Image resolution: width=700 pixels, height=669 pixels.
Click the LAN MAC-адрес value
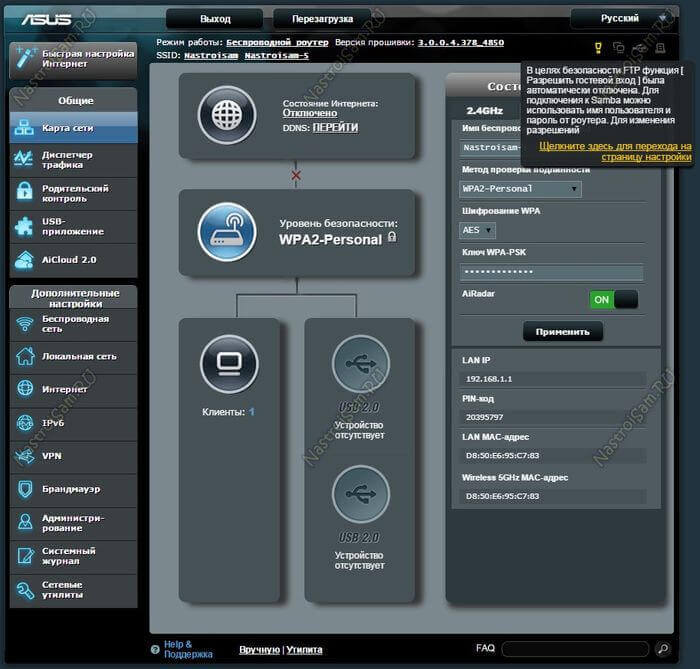[x=552, y=456]
